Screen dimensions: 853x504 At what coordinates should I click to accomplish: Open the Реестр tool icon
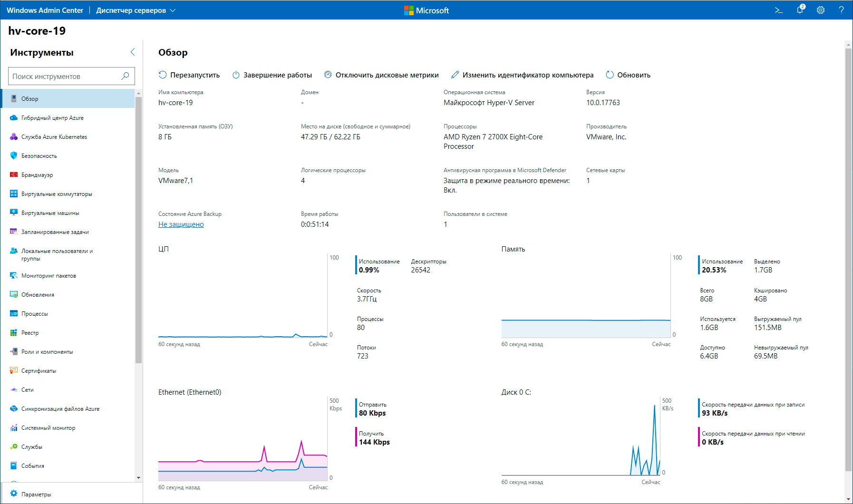point(14,333)
